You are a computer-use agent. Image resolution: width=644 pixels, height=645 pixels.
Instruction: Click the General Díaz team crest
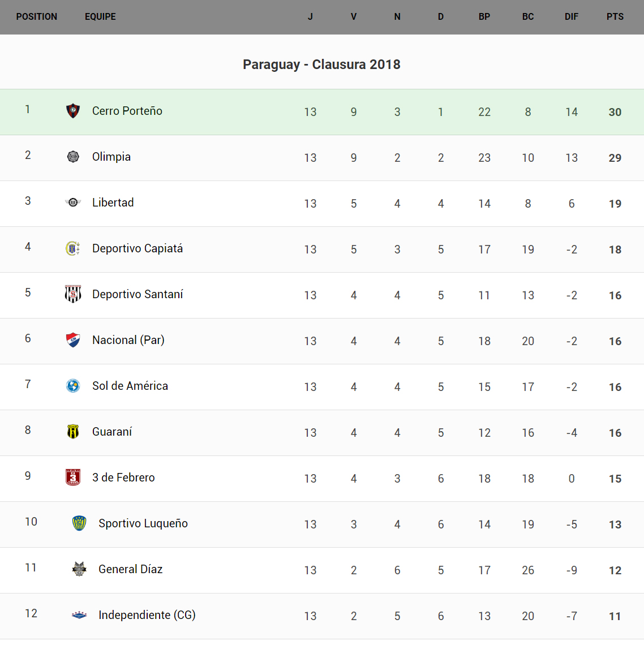pyautogui.click(x=79, y=569)
